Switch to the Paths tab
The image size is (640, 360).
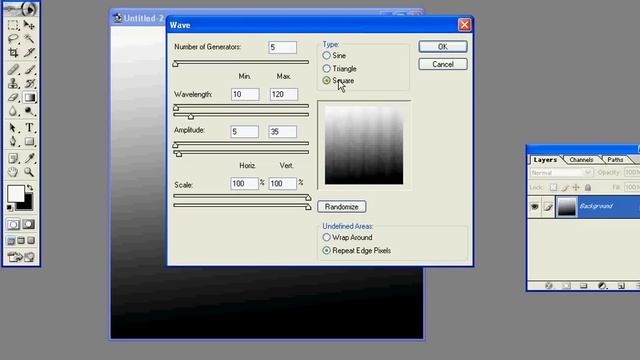[615, 160]
